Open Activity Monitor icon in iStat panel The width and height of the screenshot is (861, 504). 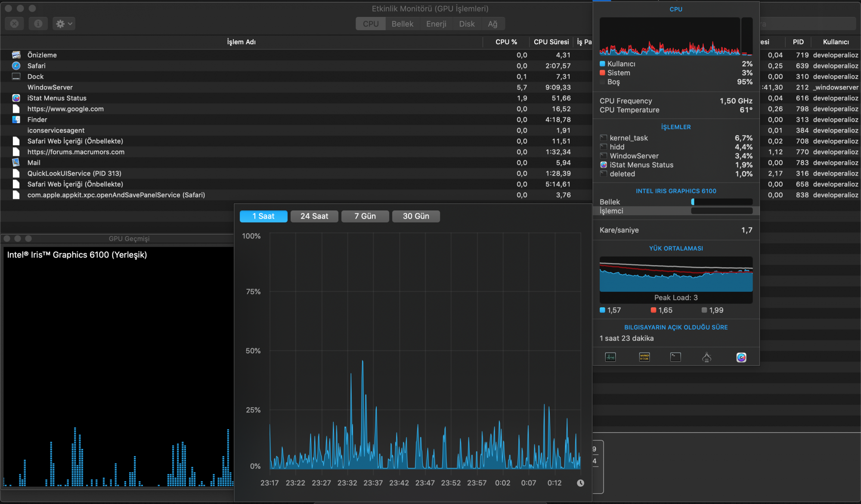[x=610, y=357]
